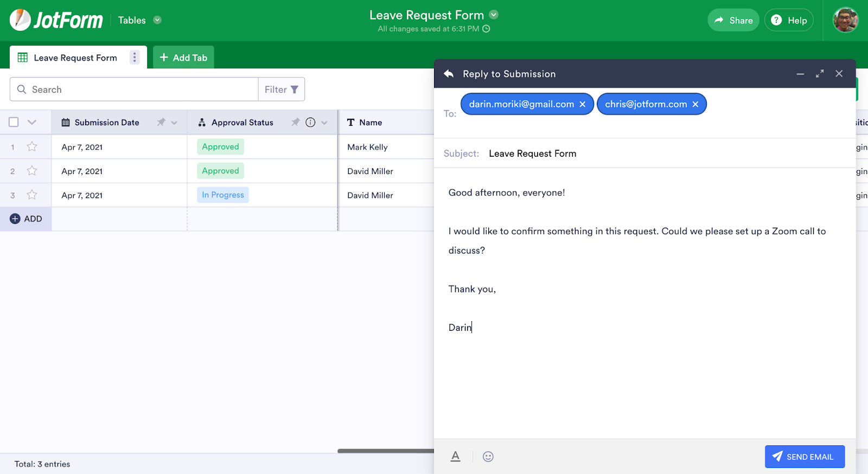The image size is (868, 474).
Task: Open the Leave Request Form tab options menu
Action: click(135, 57)
